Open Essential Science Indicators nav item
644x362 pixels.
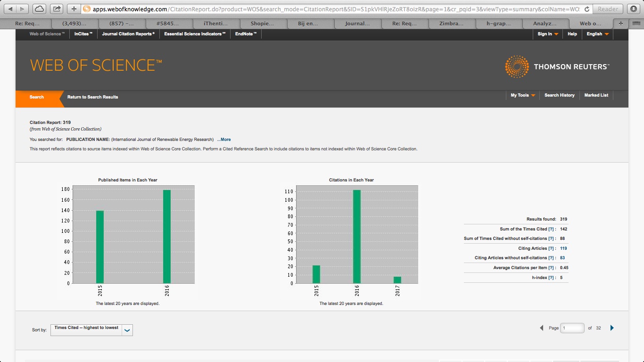tap(195, 34)
